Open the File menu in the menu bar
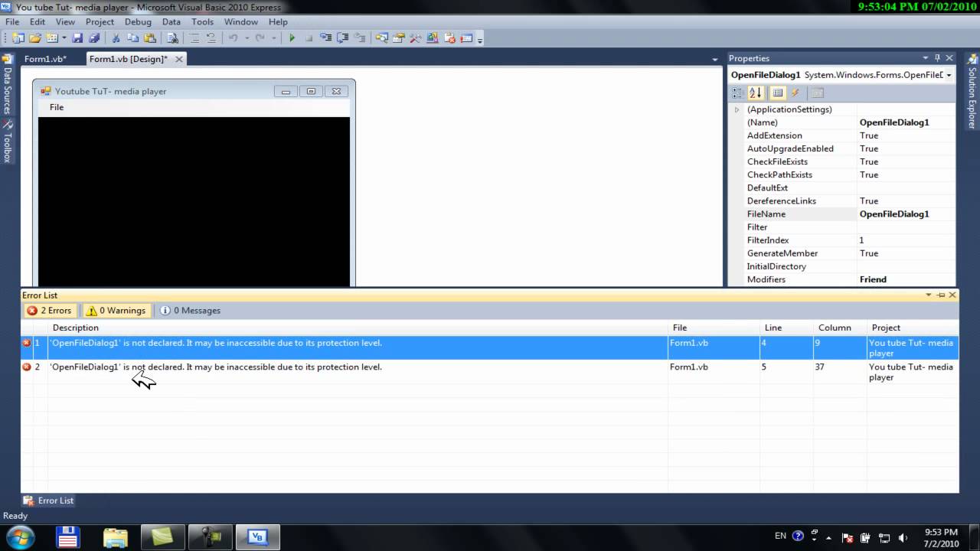980x551 pixels. tap(12, 21)
